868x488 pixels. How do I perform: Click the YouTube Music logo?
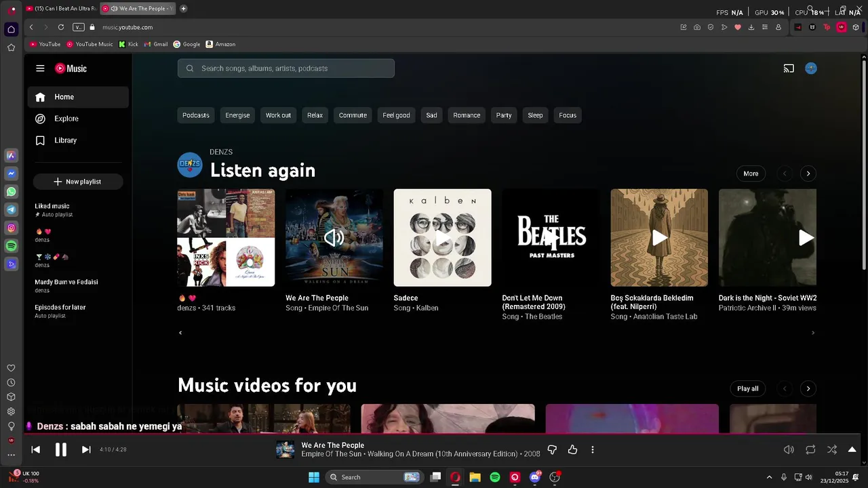coord(71,68)
